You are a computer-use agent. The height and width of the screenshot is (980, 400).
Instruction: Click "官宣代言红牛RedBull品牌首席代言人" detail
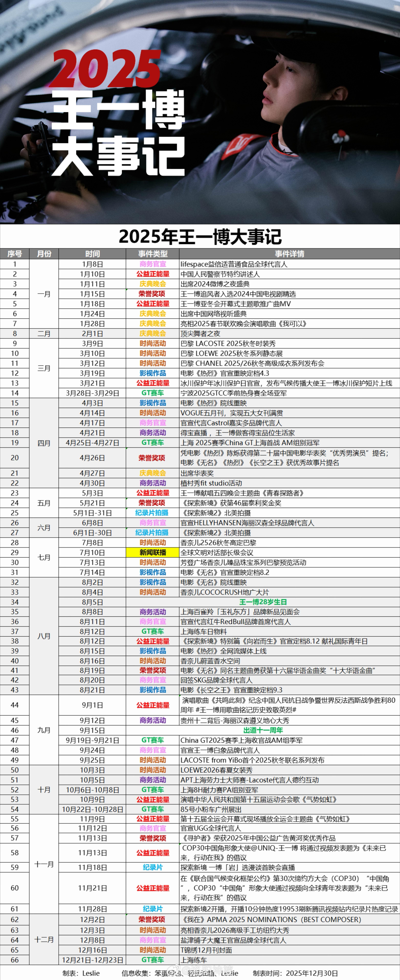click(236, 622)
